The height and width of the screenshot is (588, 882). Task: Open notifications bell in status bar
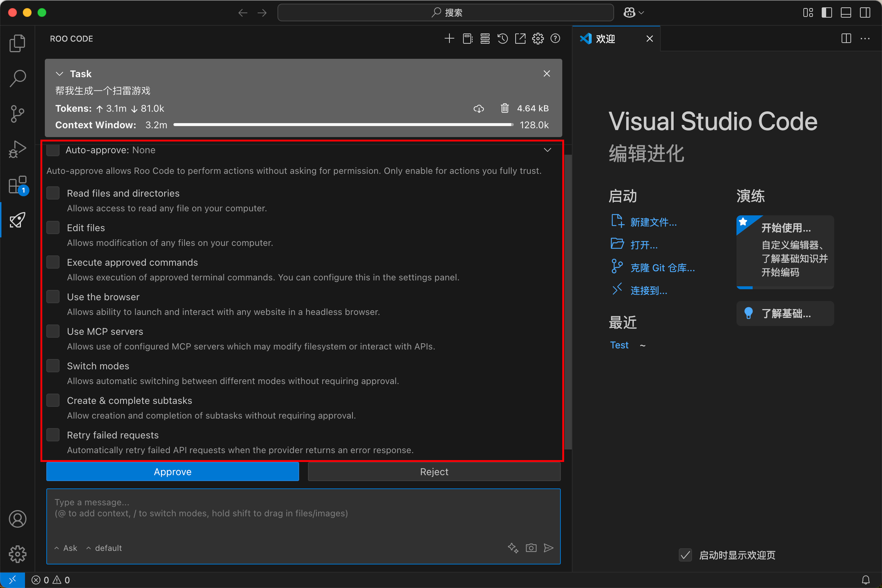point(866,580)
